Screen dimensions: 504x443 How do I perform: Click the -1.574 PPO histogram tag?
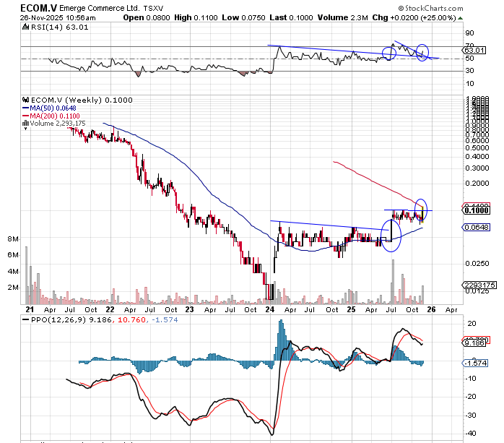[475, 364]
